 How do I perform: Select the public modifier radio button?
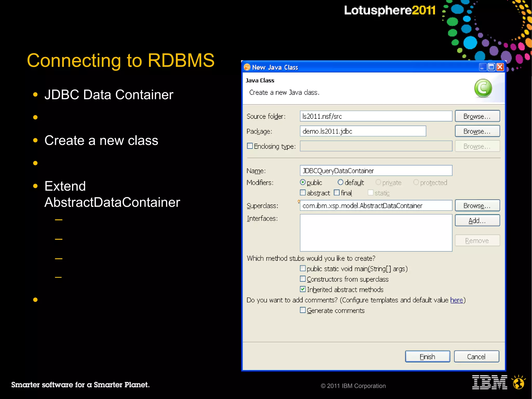coord(303,182)
